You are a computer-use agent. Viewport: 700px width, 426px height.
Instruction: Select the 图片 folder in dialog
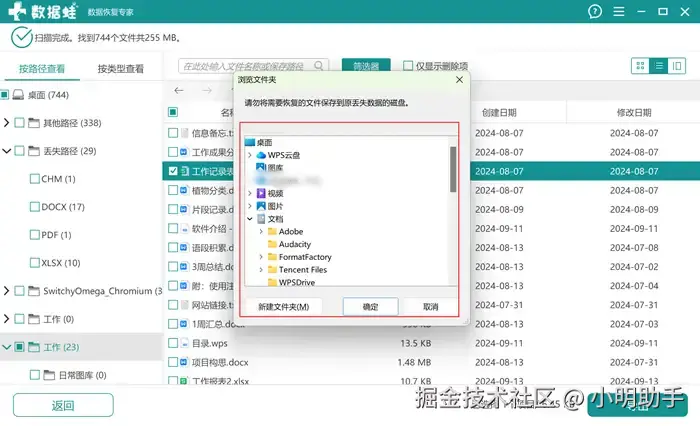tap(270, 206)
